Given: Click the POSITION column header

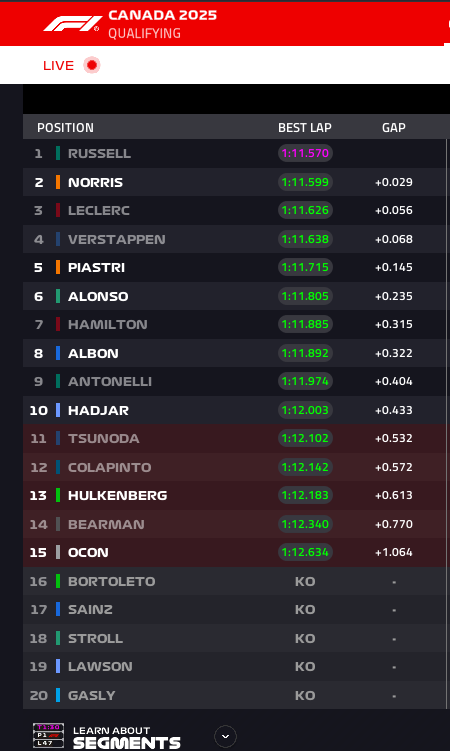Looking at the screenshot, I should pyautogui.click(x=66, y=128).
